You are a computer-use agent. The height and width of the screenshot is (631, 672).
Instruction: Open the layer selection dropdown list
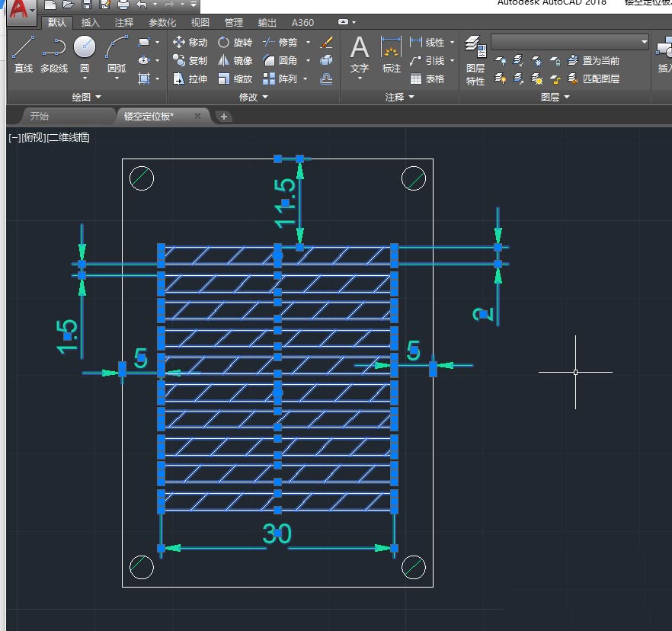tap(645, 42)
